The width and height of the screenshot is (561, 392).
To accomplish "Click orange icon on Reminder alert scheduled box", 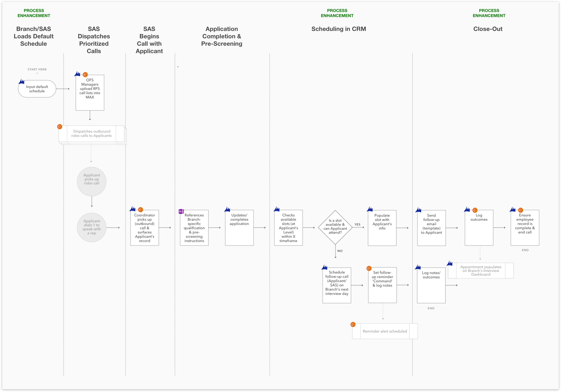I will click(353, 325).
